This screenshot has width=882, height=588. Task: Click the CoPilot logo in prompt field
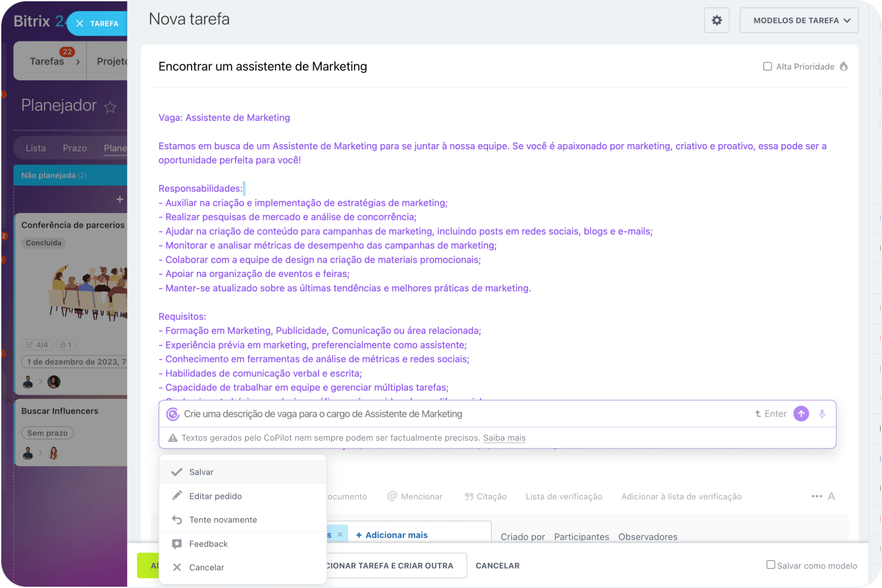[x=172, y=414]
